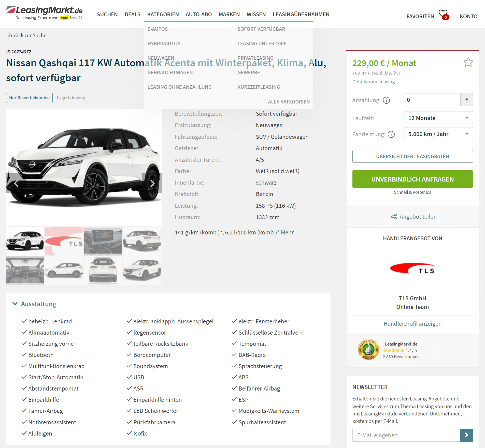Open MARKEN navigation item
Screen dimensions: 485x448
click(229, 14)
